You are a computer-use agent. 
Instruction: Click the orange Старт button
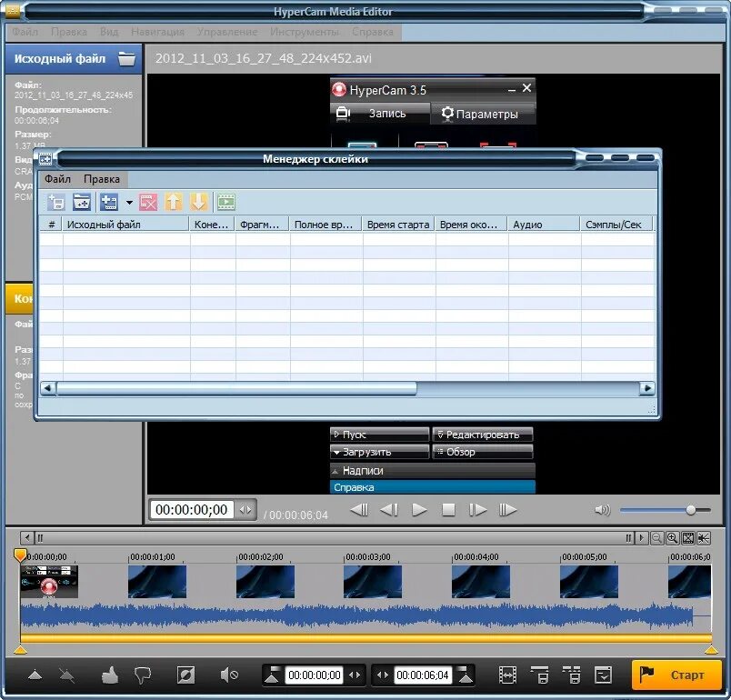click(676, 675)
